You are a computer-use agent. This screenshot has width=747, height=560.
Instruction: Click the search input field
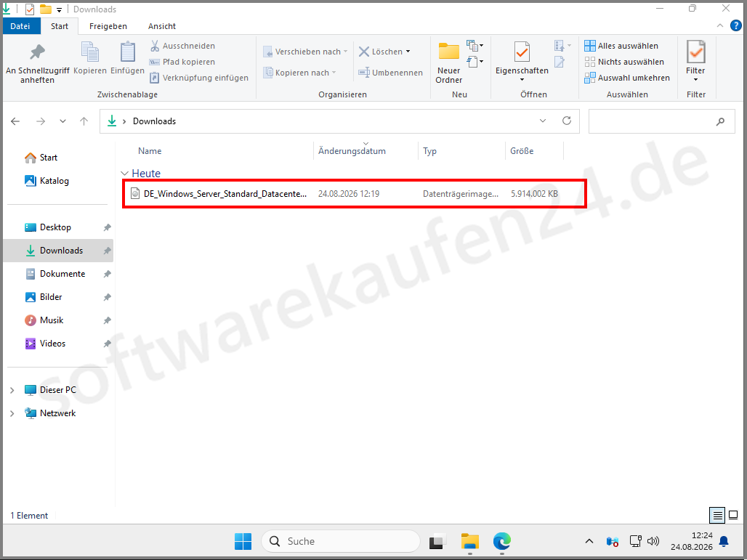[x=662, y=121]
